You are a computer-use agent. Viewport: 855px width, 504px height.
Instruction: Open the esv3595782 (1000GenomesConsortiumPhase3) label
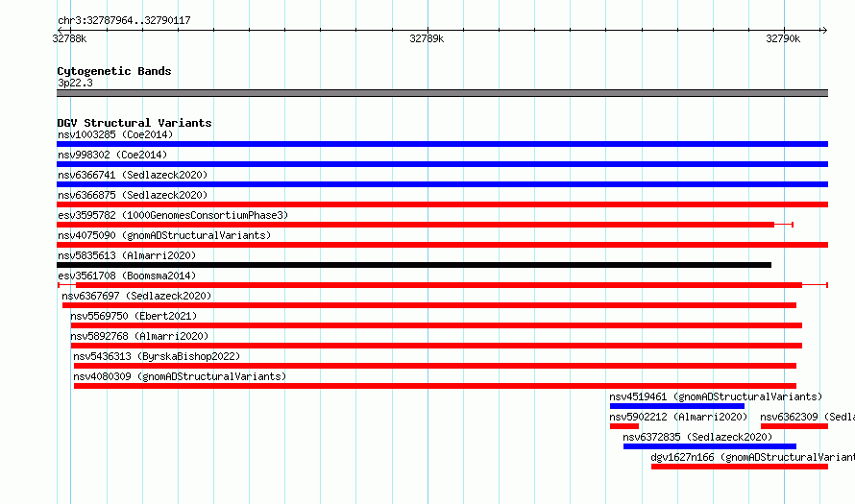173,215
